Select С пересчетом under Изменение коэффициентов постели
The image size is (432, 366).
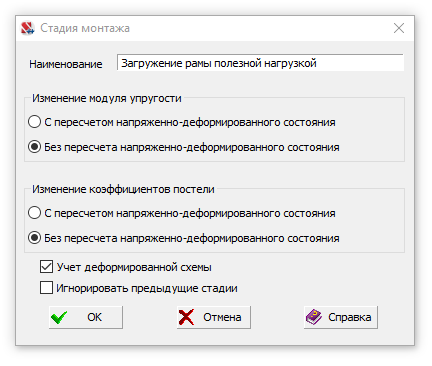click(x=35, y=213)
